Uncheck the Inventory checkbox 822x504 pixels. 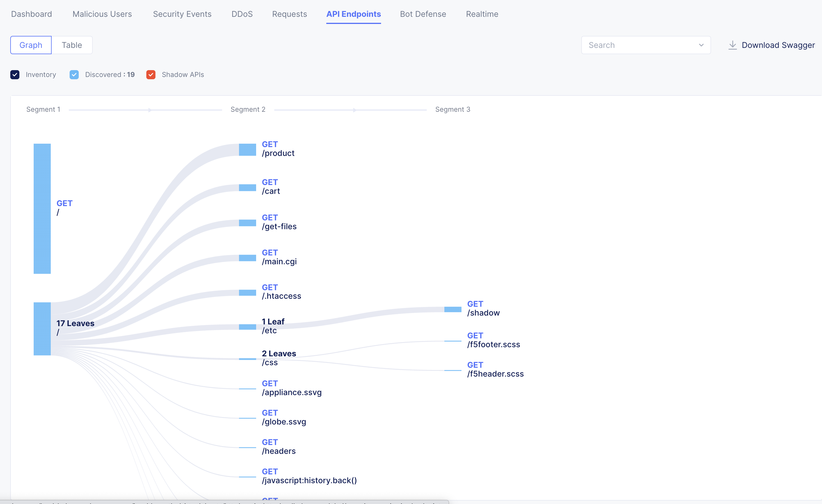pyautogui.click(x=15, y=75)
